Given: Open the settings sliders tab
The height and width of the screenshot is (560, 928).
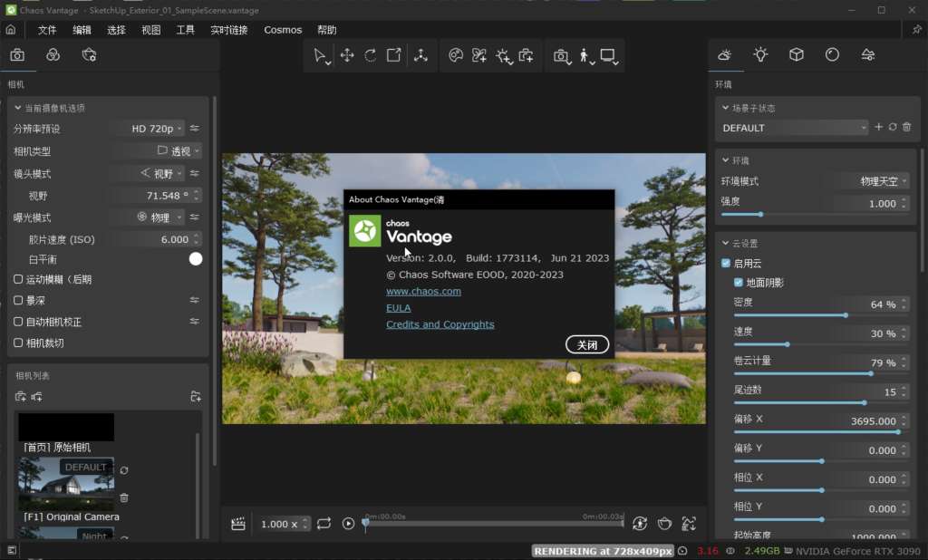Looking at the screenshot, I should point(867,55).
